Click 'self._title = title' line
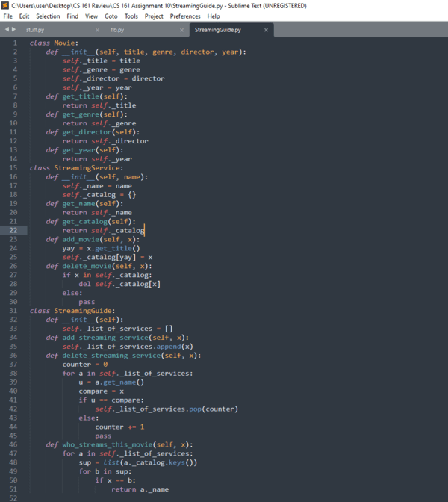 click(x=102, y=61)
